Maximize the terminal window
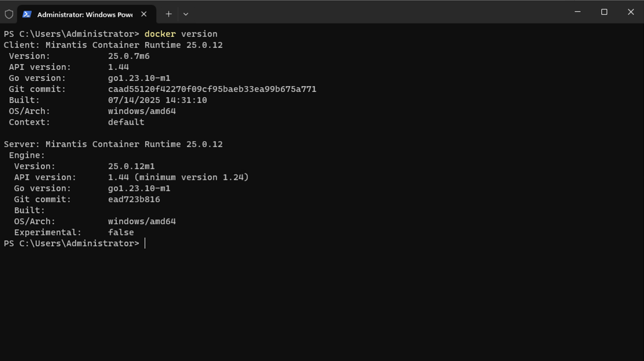Image resolution: width=644 pixels, height=361 pixels. pyautogui.click(x=604, y=12)
